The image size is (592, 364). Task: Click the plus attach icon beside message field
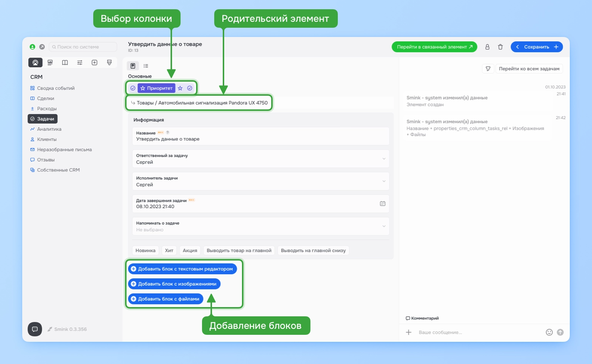click(408, 332)
